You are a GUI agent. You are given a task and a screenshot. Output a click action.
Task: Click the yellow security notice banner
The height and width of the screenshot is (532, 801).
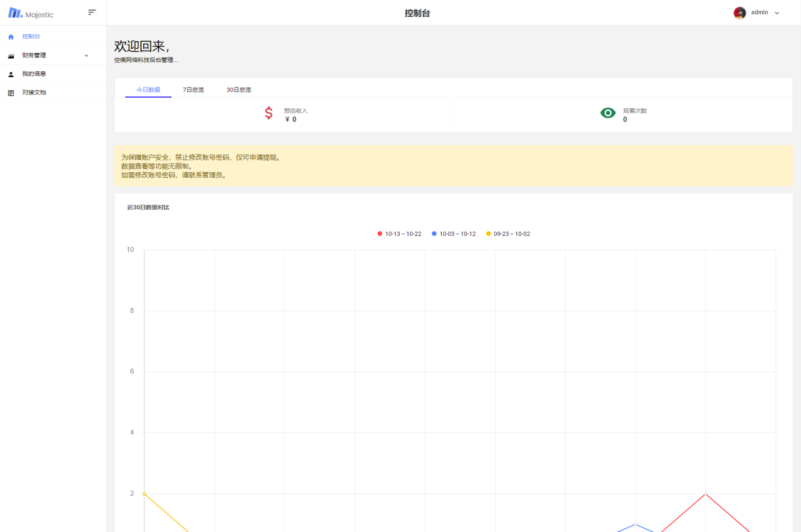(452, 166)
